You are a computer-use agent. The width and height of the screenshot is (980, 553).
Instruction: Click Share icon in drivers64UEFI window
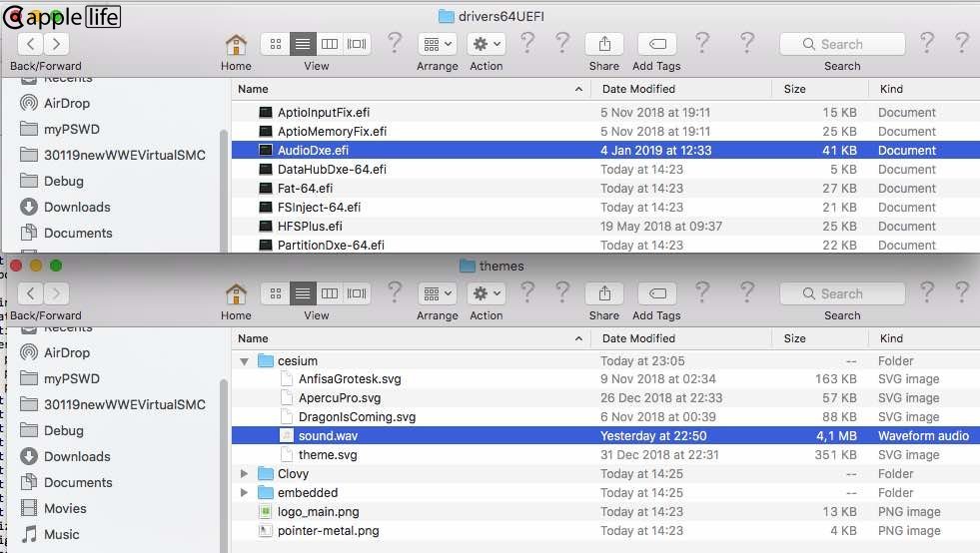tap(604, 44)
